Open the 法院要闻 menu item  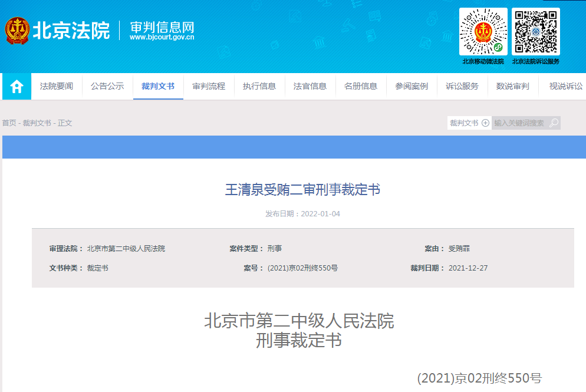pos(57,87)
